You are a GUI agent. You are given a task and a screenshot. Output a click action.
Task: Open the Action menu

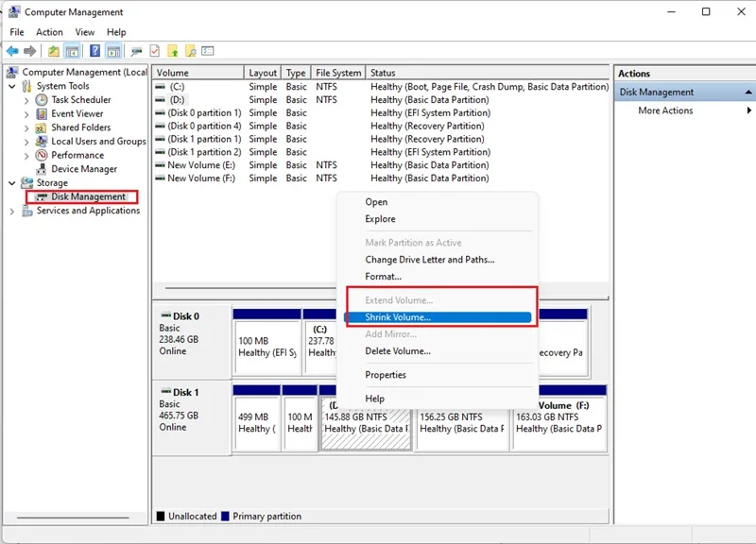pos(49,32)
